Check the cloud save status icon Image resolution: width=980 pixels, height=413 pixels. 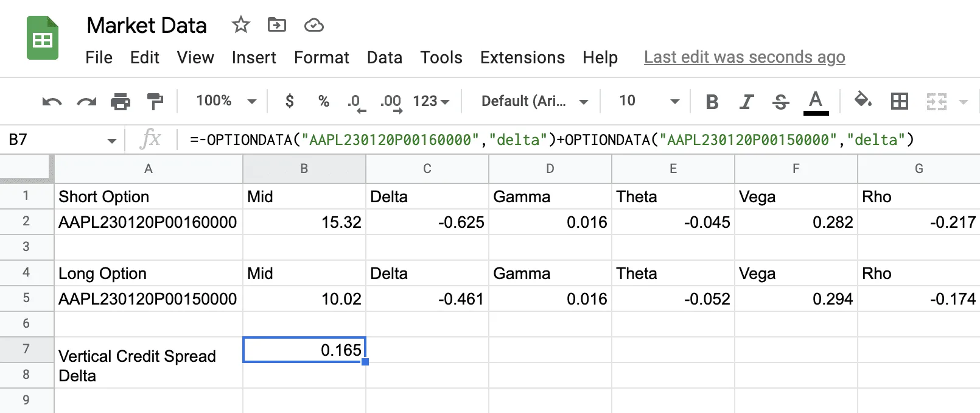(313, 25)
